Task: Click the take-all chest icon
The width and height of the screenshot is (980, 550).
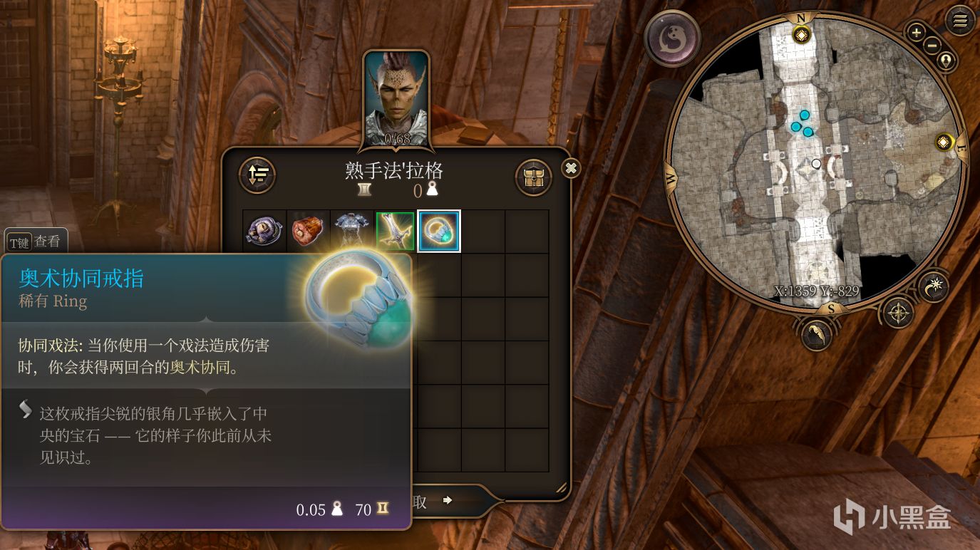Action: pyautogui.click(x=533, y=177)
